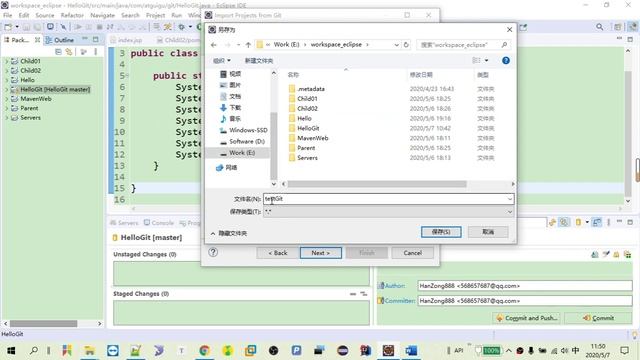Click the Terminate debug toolbar icon
Image resolution: width=640 pixels, height=360 pixels.
coord(99,27)
